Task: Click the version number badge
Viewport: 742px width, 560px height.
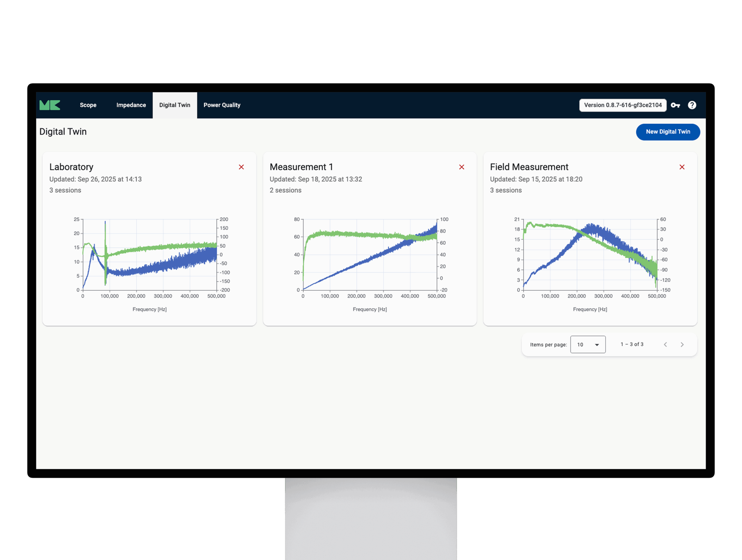Action: [623, 105]
